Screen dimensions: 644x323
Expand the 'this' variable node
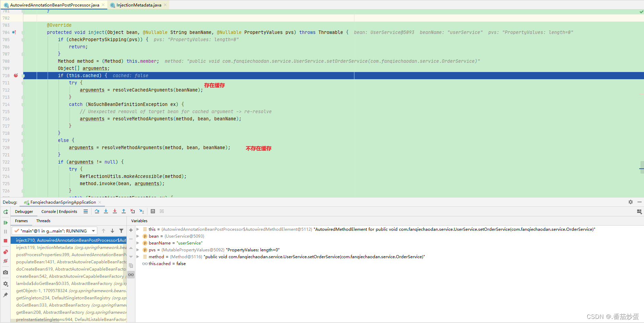[x=138, y=229]
